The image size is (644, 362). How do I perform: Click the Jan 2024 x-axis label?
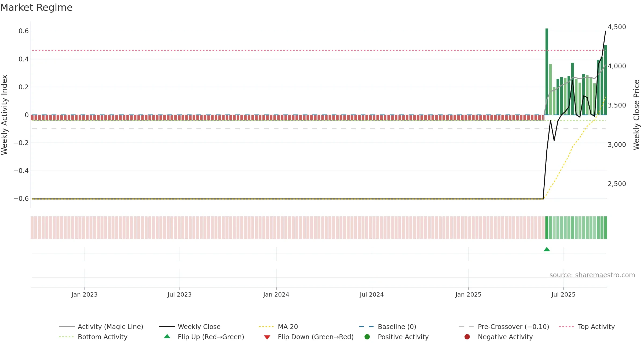276,294
